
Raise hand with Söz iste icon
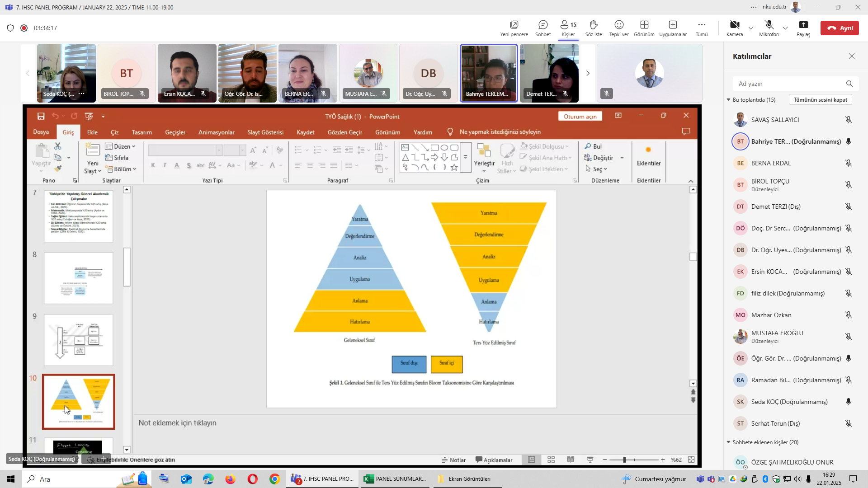(x=594, y=28)
